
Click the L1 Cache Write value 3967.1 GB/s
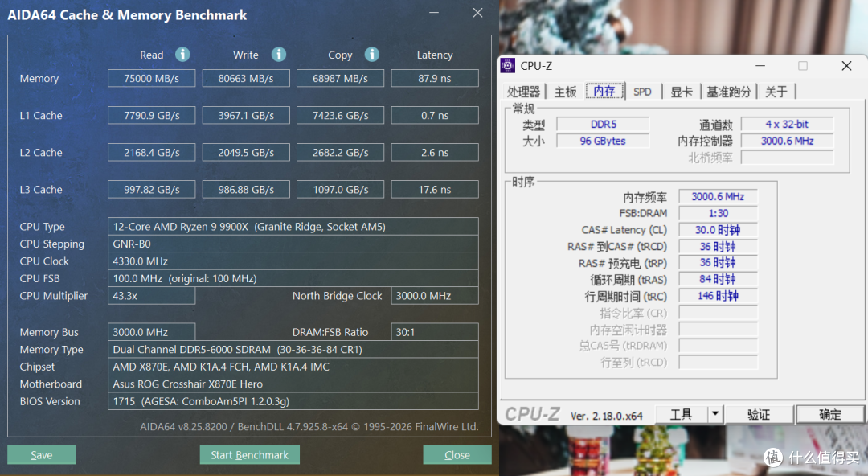pos(246,115)
